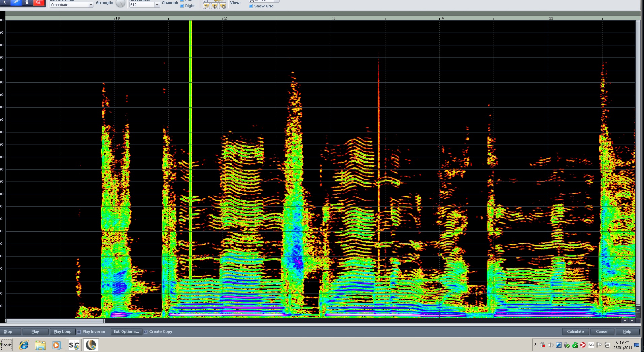The width and height of the screenshot is (644, 352).
Task: Open the volume speaker icon in system tray
Action: (x=551, y=345)
